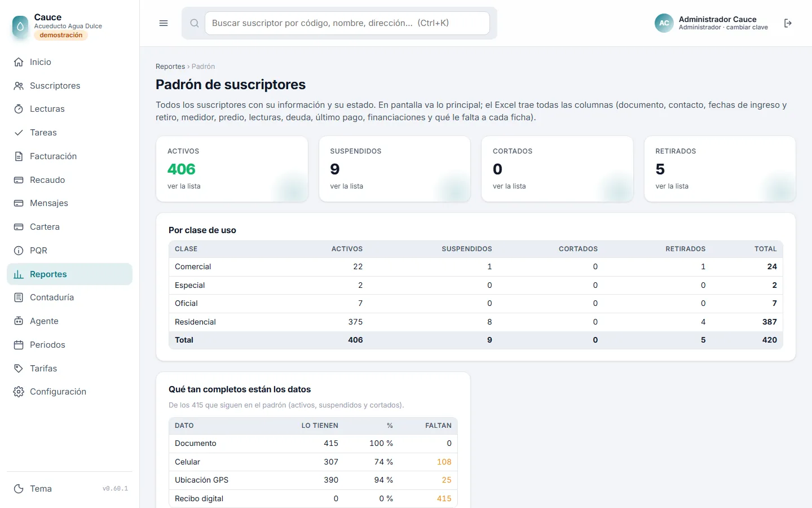Click the Periodos calendar icon

(x=19, y=345)
